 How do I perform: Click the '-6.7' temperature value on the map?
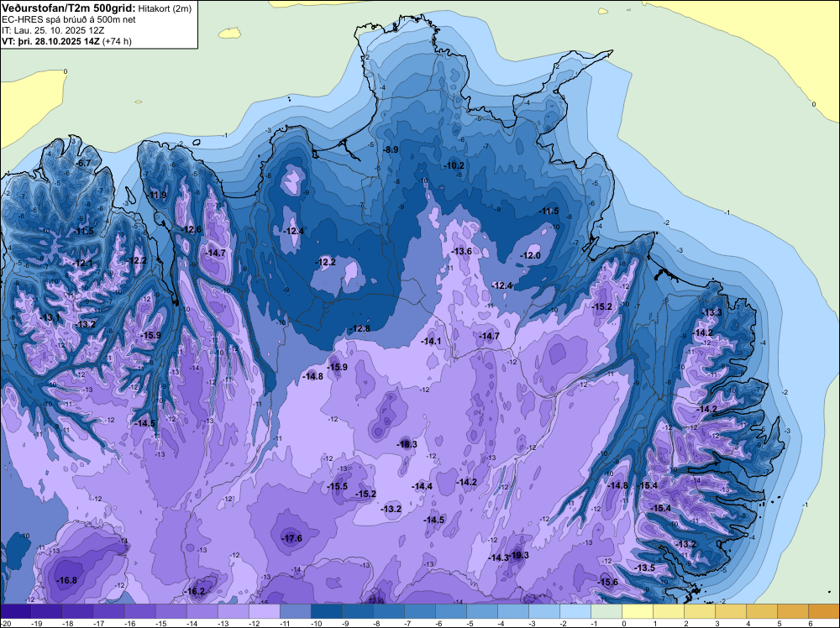click(x=82, y=163)
